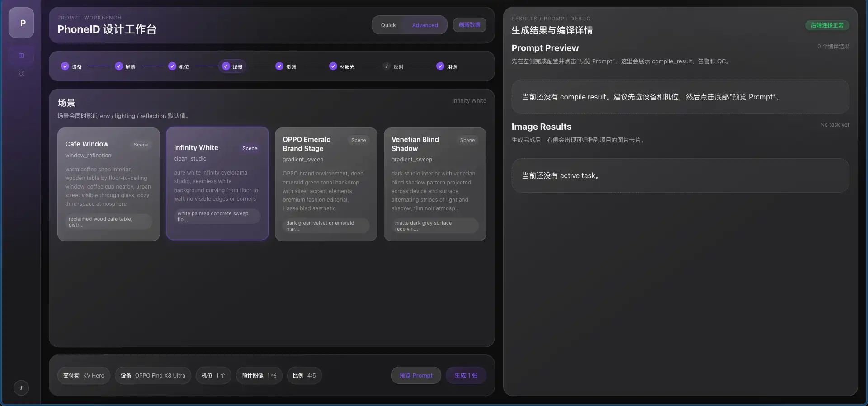Click the 生成 1 张 button

pos(466,375)
